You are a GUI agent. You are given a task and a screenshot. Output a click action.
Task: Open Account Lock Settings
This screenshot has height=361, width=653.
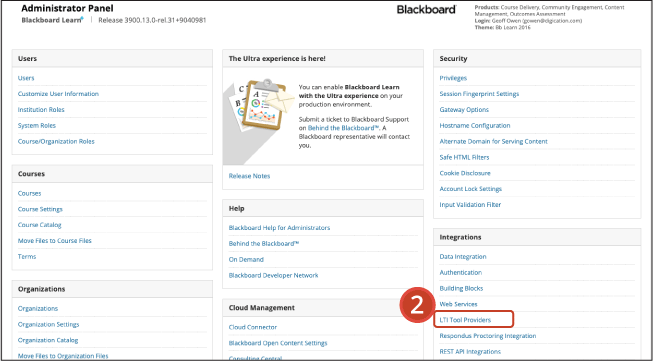point(471,189)
